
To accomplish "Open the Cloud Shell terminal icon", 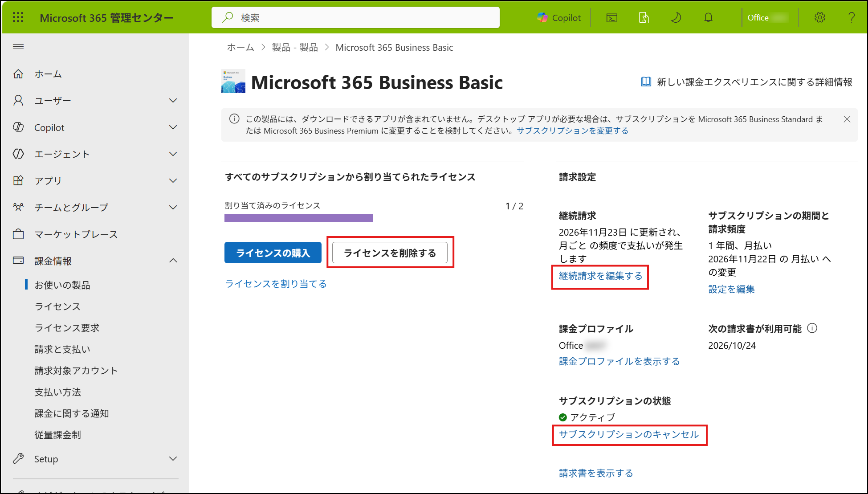I will coord(612,18).
